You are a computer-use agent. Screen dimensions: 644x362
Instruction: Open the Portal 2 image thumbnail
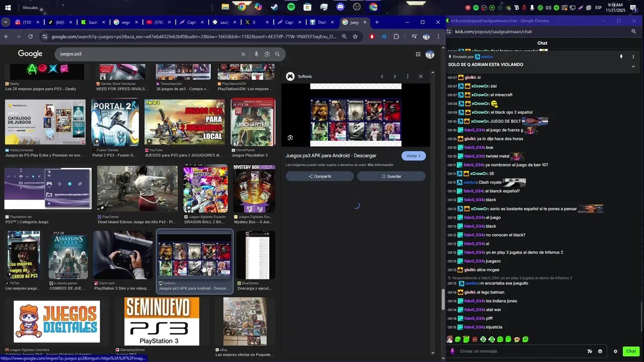click(115, 123)
